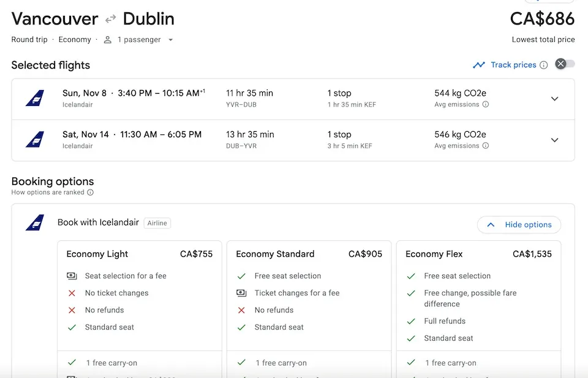Viewport: 588px width, 378px height.
Task: Open the Track prices info icon
Action: [x=544, y=66]
